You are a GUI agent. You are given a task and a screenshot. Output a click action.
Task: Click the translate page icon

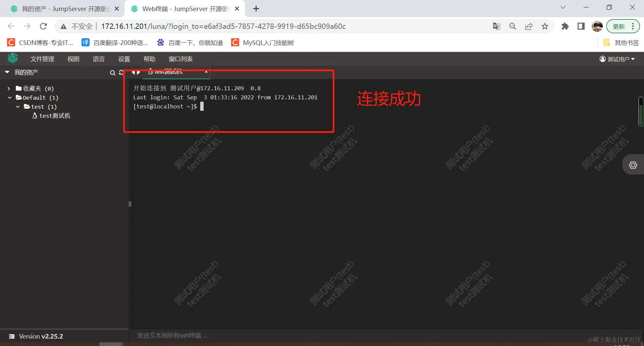(x=496, y=26)
